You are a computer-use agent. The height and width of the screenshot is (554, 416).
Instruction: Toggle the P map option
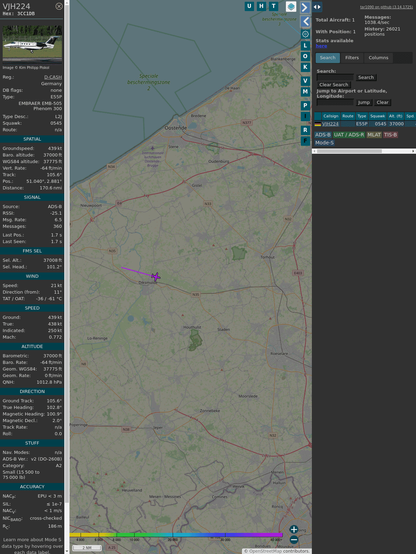(305, 105)
